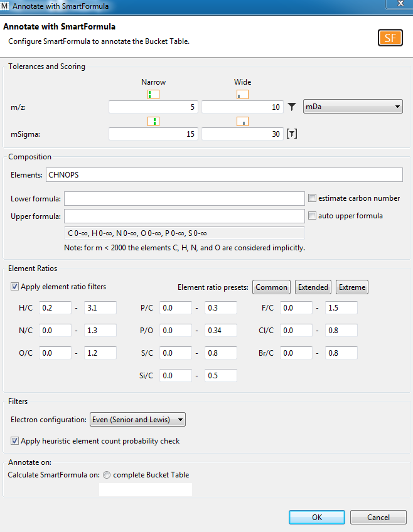This screenshot has width=413, height=532.
Task: Click the orange SF SmartFormula icon
Action: tap(390, 38)
